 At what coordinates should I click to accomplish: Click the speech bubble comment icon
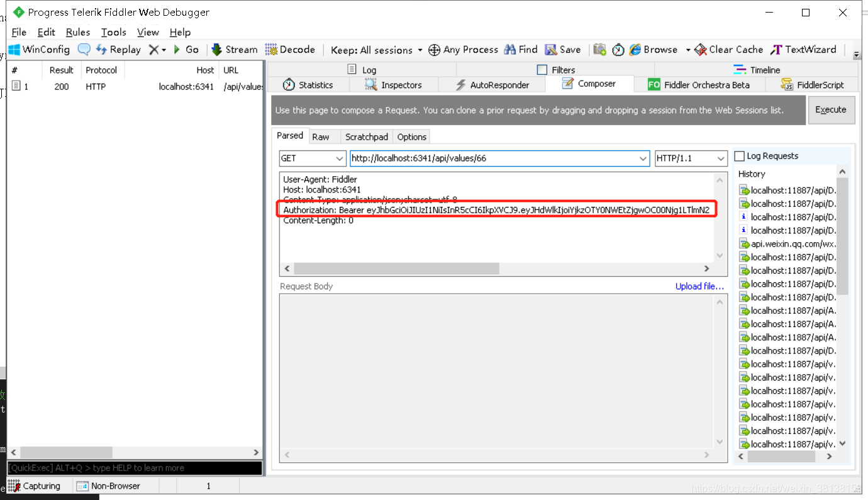point(84,50)
